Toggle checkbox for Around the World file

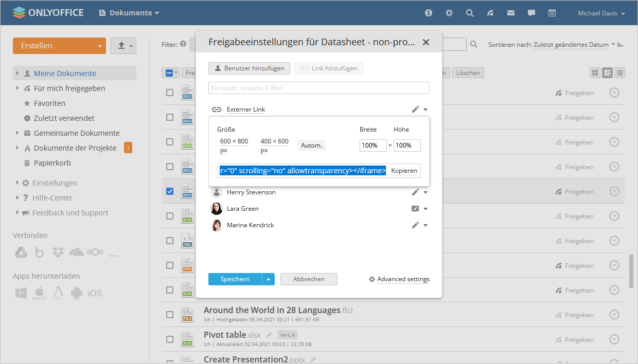[x=170, y=315]
